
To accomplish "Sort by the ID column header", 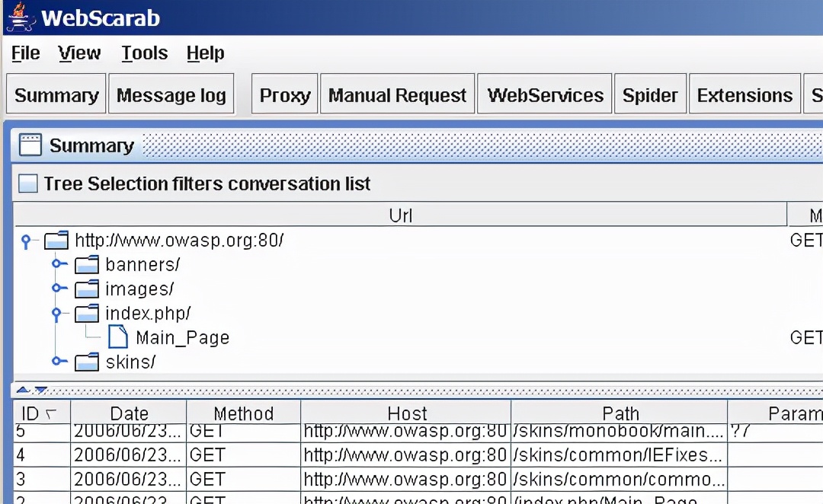I will (42, 413).
